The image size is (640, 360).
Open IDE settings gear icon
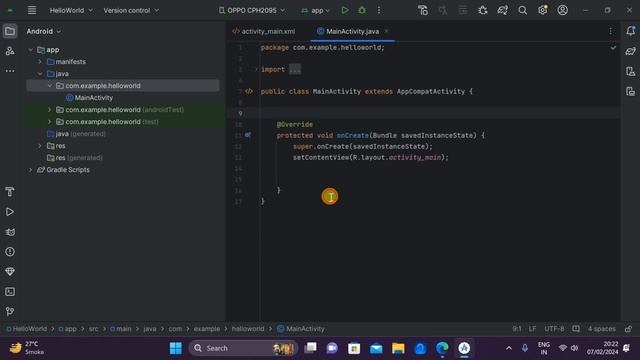coord(542,10)
